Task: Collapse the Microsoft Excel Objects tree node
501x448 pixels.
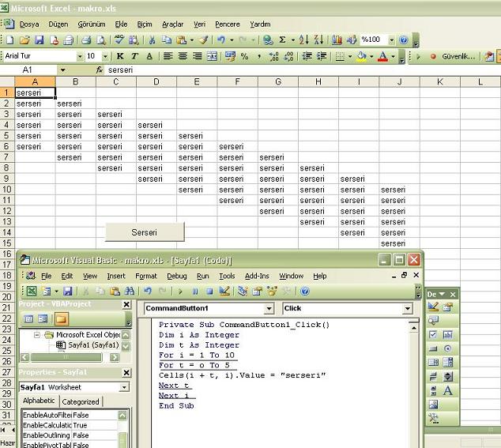Action: (36, 335)
